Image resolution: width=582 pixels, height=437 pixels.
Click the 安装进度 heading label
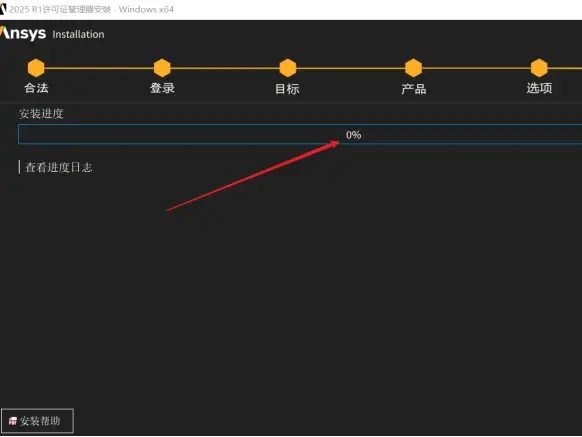pos(41,114)
